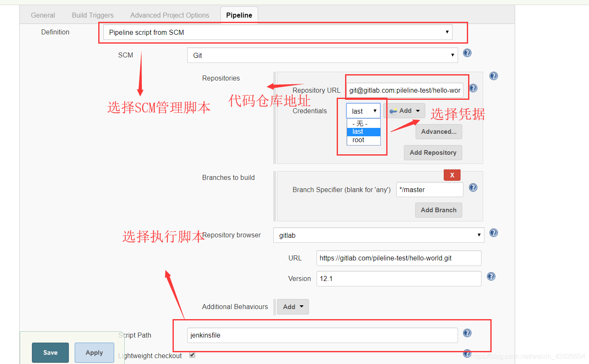Image resolution: width=589 pixels, height=364 pixels.
Task: Switch to the General tab
Action: pos(43,15)
